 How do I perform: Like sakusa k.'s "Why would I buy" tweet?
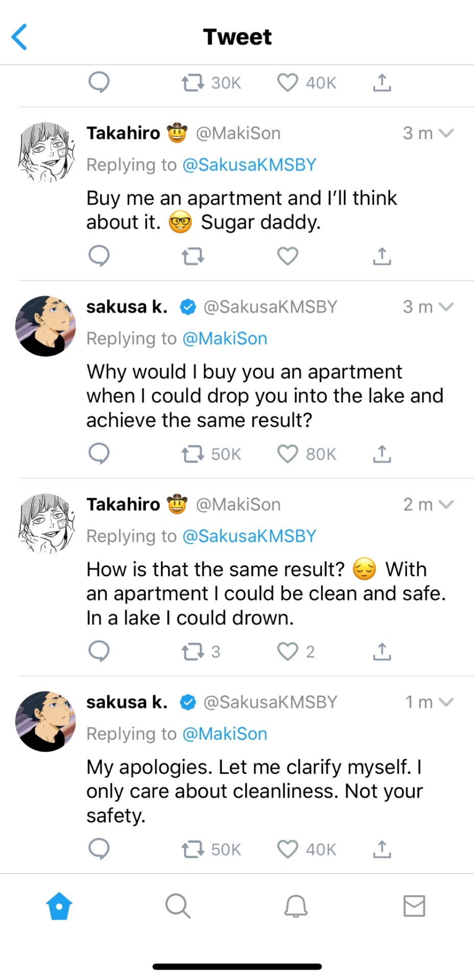288,454
